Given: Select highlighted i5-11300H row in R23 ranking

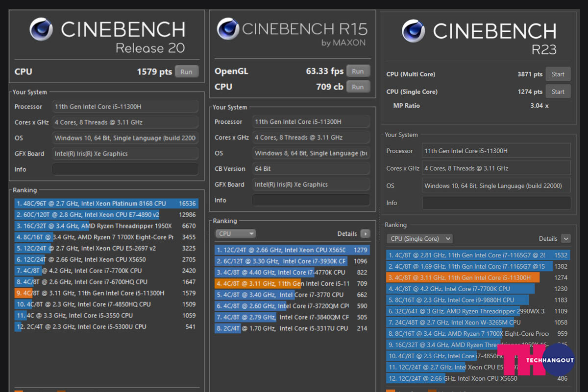Looking at the screenshot, I should coord(478,278).
